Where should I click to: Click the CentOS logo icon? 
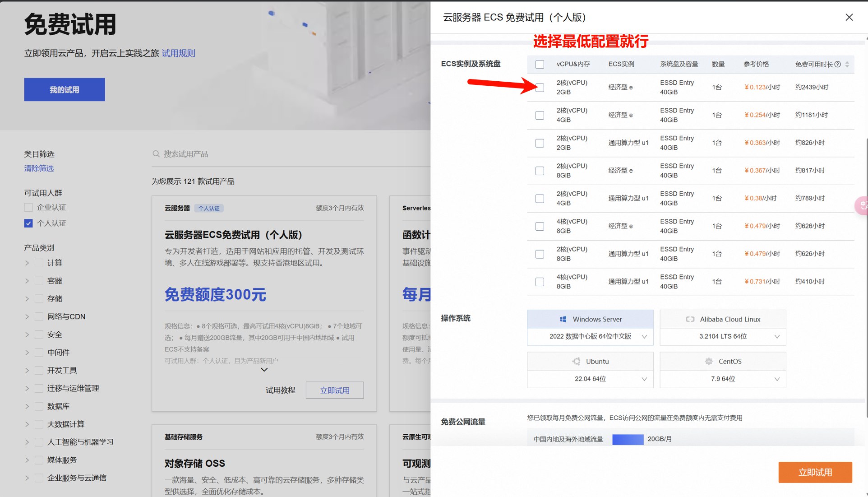(709, 362)
